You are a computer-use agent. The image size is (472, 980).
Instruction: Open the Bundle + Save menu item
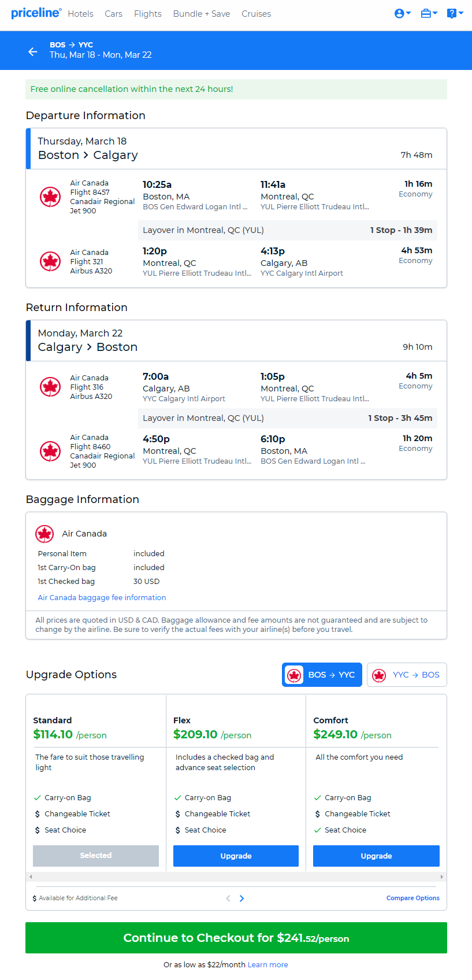(x=202, y=14)
